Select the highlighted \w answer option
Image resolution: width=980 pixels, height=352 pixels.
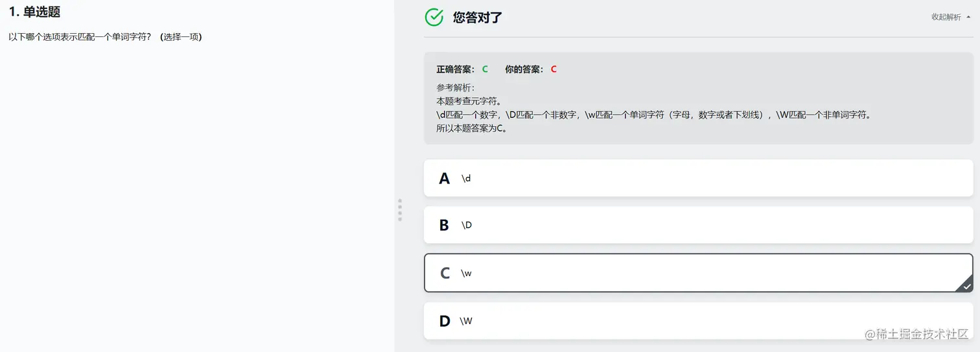pos(697,273)
